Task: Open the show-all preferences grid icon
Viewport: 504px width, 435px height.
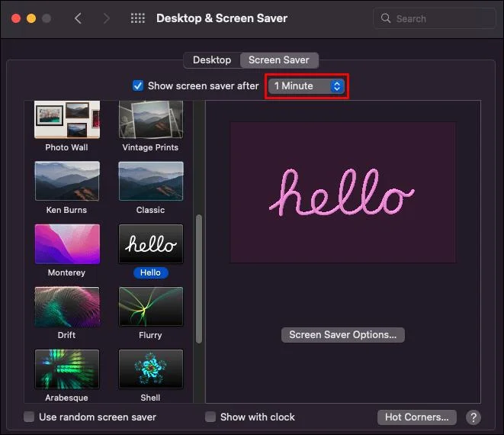Action: [x=138, y=18]
